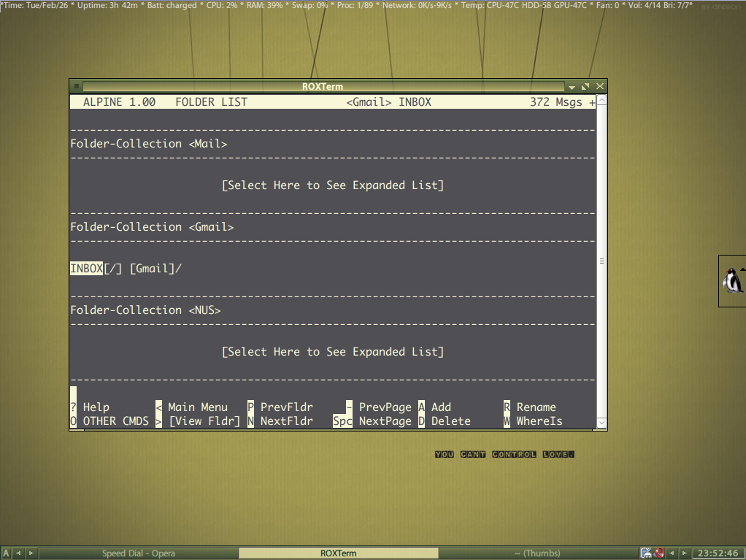Viewport: 746px width, 560px height.
Task: Click the penguin desktop icon
Action: tap(733, 280)
